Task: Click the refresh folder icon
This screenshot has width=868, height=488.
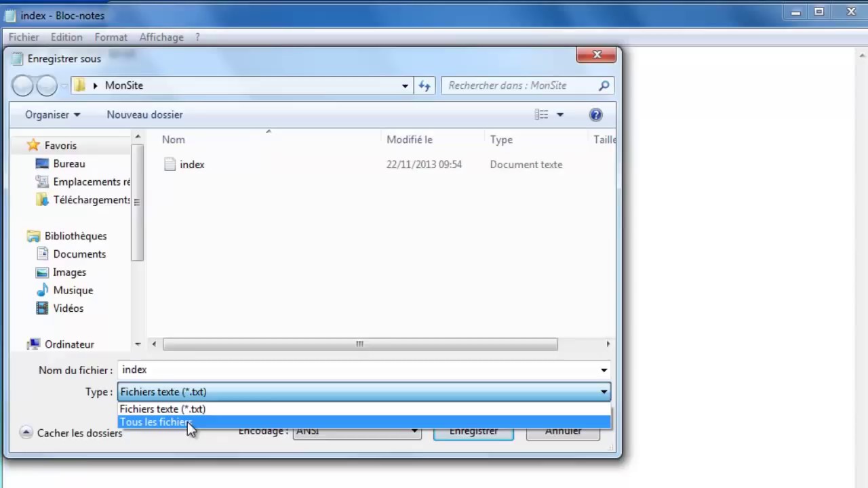Action: click(425, 85)
